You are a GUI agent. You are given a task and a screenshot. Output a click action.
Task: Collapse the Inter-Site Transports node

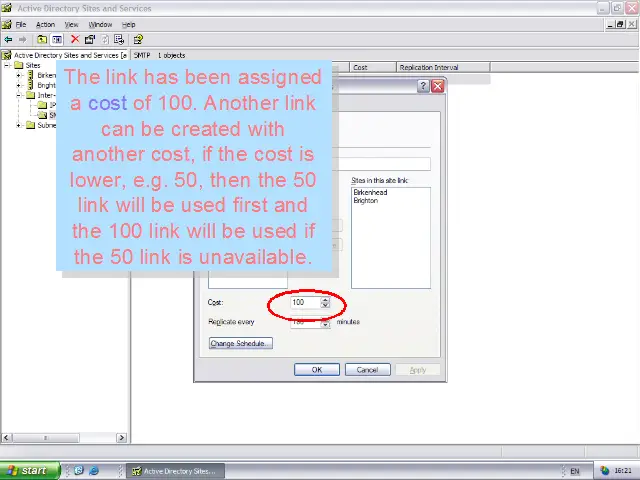19,95
